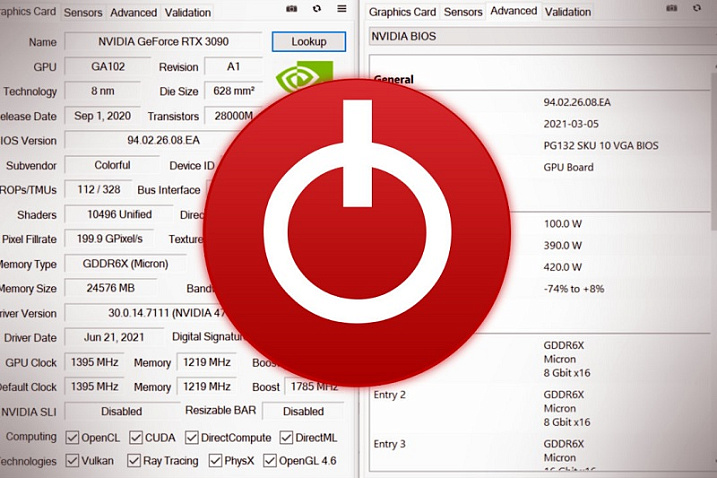Click the Pixel Fillrate value 199.9 GPixel/s

[x=110, y=239]
